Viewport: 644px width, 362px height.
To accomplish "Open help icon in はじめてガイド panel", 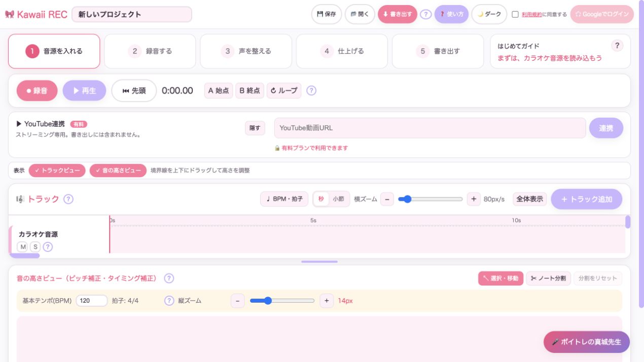I will tap(617, 46).
